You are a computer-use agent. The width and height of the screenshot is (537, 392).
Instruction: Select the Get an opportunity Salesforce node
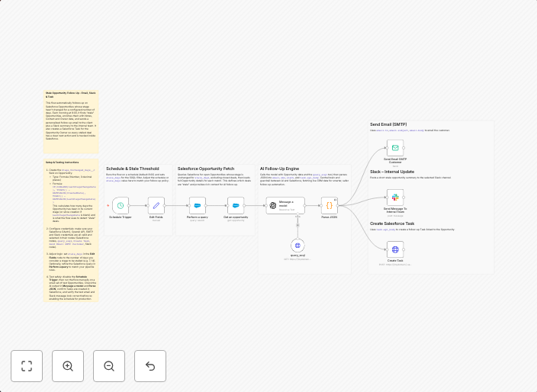[x=236, y=205]
